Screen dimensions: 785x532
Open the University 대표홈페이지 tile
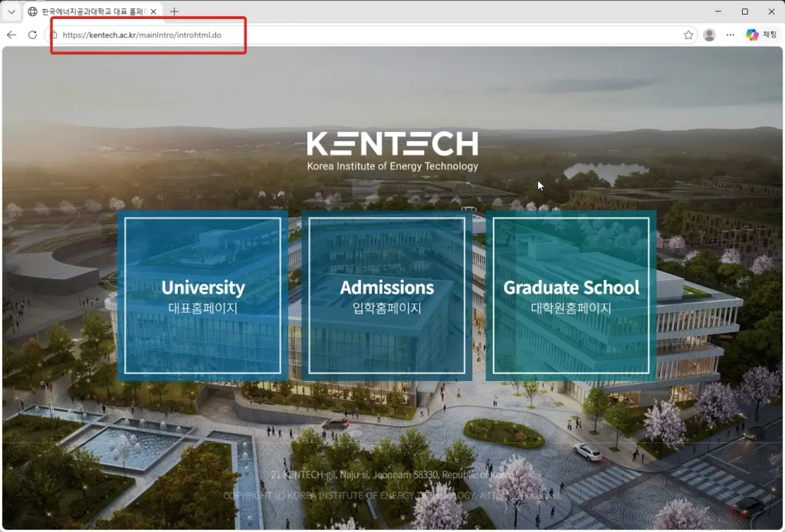tap(202, 296)
